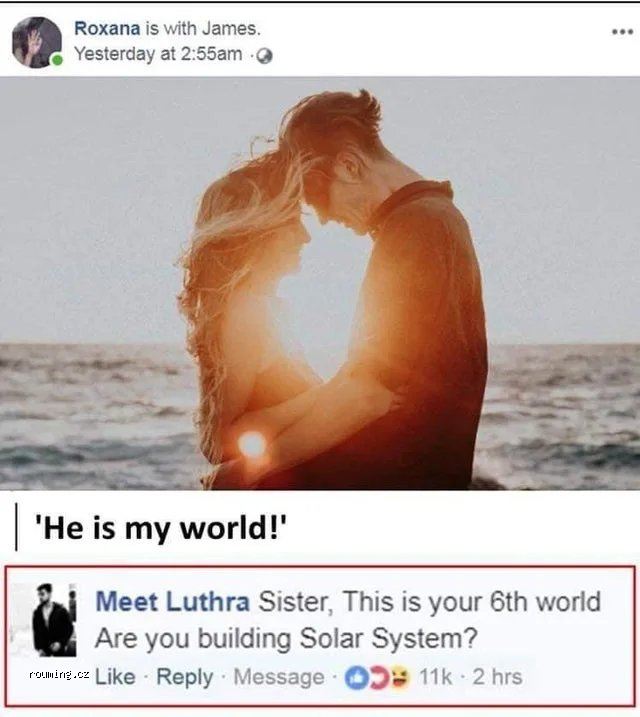Click the red Love reaction icon
This screenshot has height=717, width=640.
tap(377, 676)
